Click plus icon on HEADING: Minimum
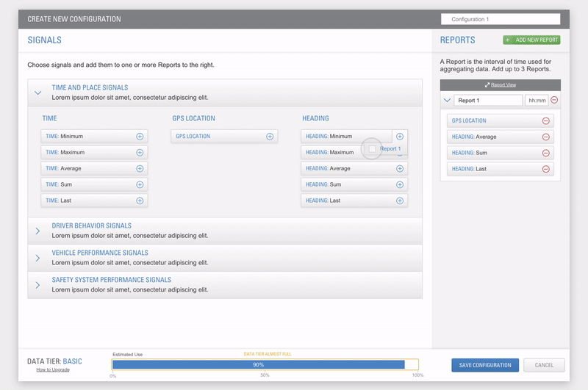 point(400,137)
